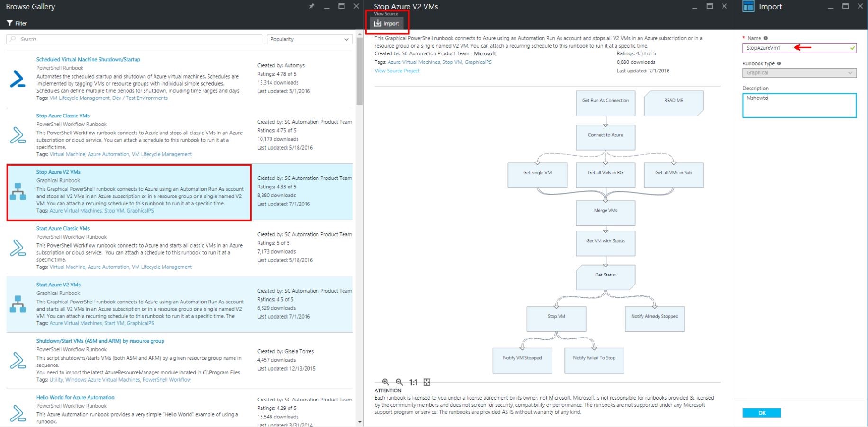The width and height of the screenshot is (868, 427).
Task: Select the Notify VM Stopped node
Action: coord(522,361)
